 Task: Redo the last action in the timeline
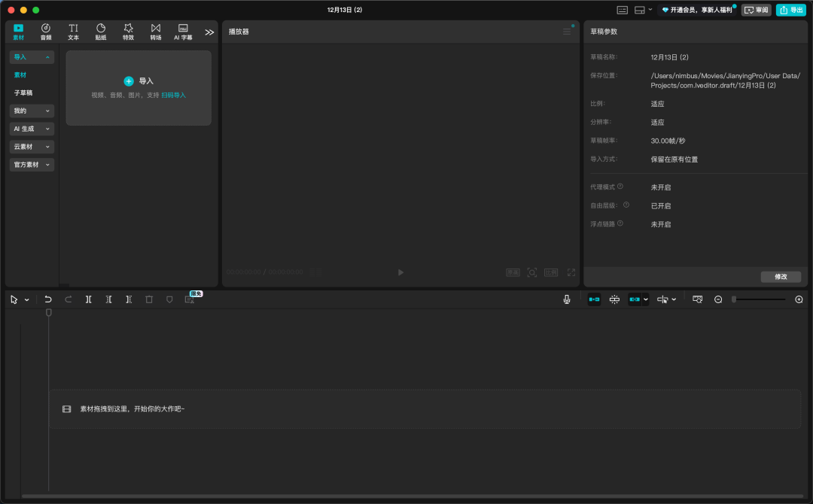(69, 299)
